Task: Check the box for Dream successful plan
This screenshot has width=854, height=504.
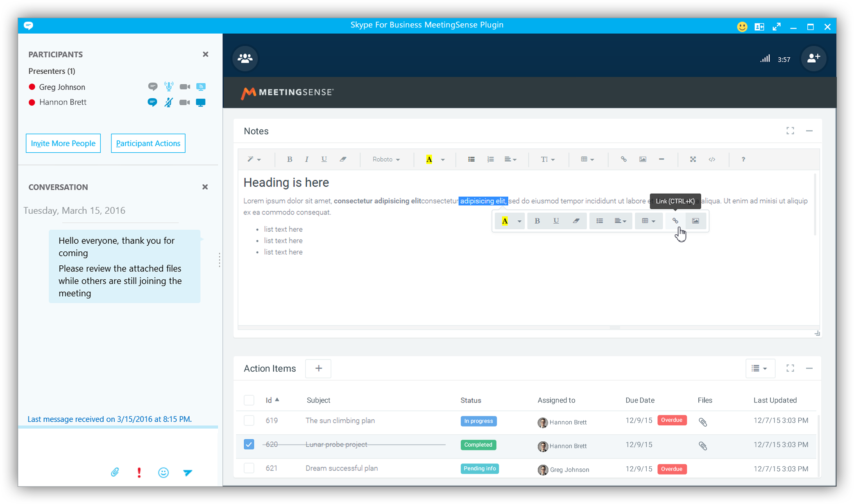Action: 249,468
